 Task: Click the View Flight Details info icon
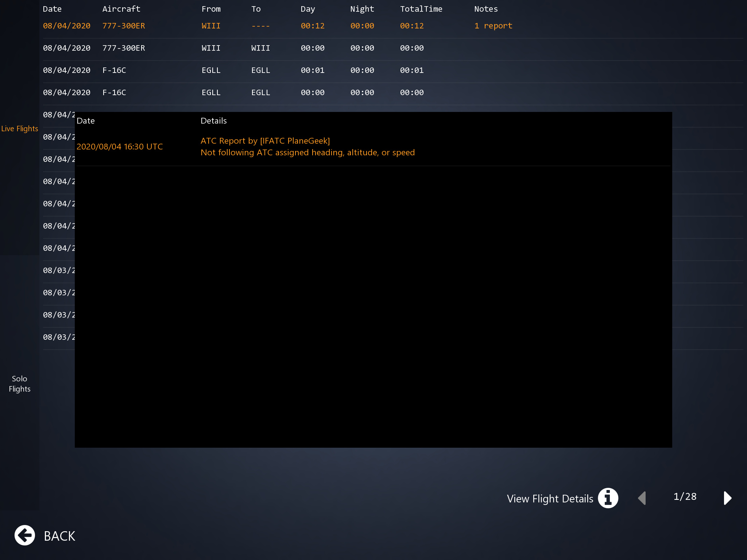click(608, 498)
